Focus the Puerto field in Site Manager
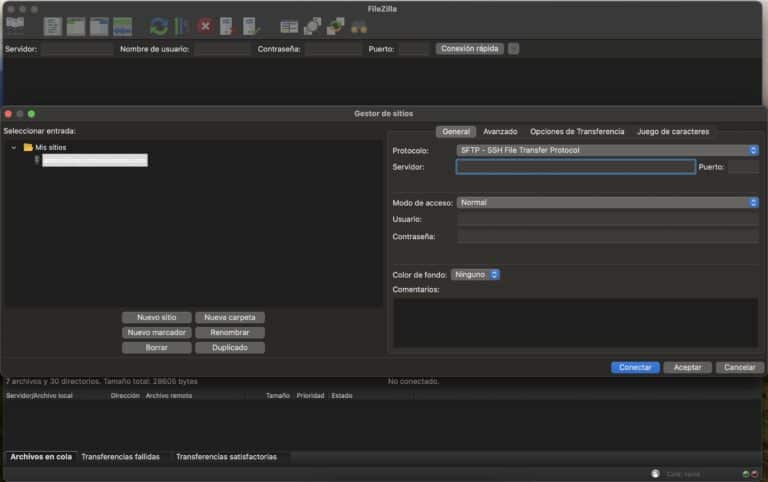 [x=743, y=167]
